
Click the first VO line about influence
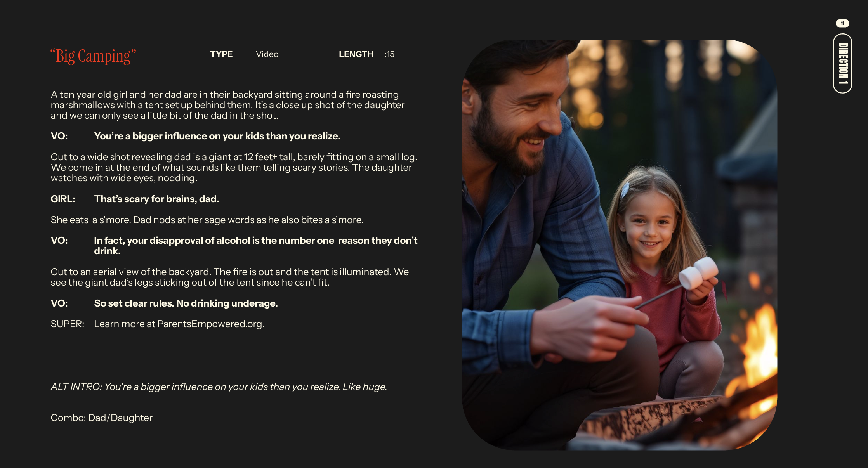(217, 136)
